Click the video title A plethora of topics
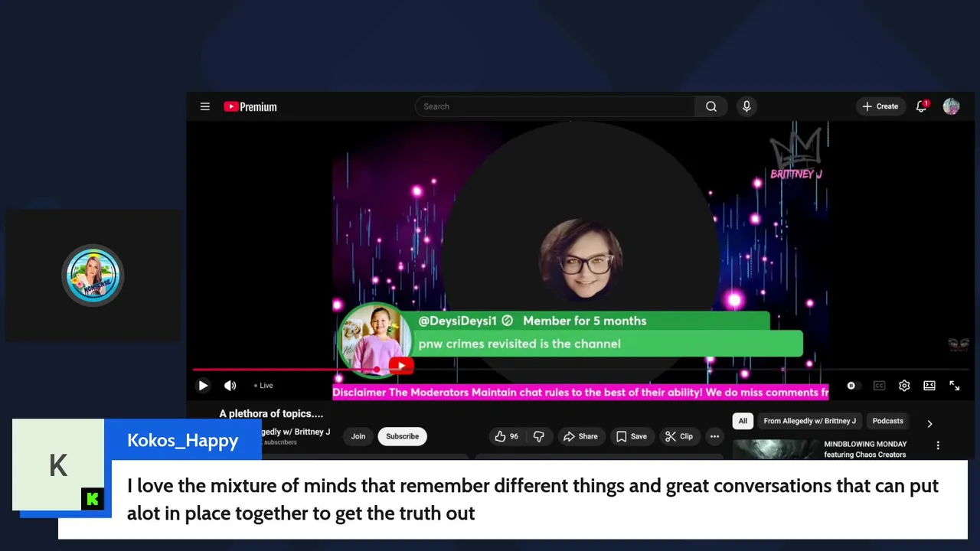The height and width of the screenshot is (551, 980). click(x=271, y=413)
